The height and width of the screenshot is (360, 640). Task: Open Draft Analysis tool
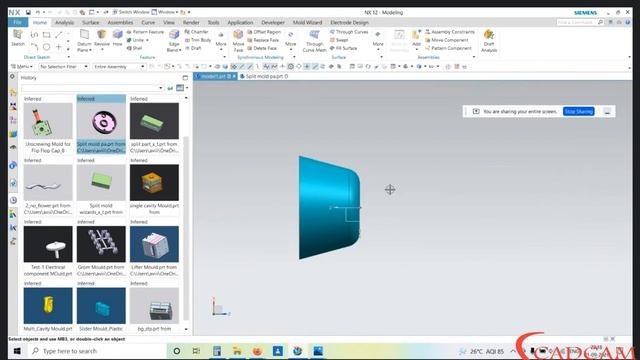[489, 41]
